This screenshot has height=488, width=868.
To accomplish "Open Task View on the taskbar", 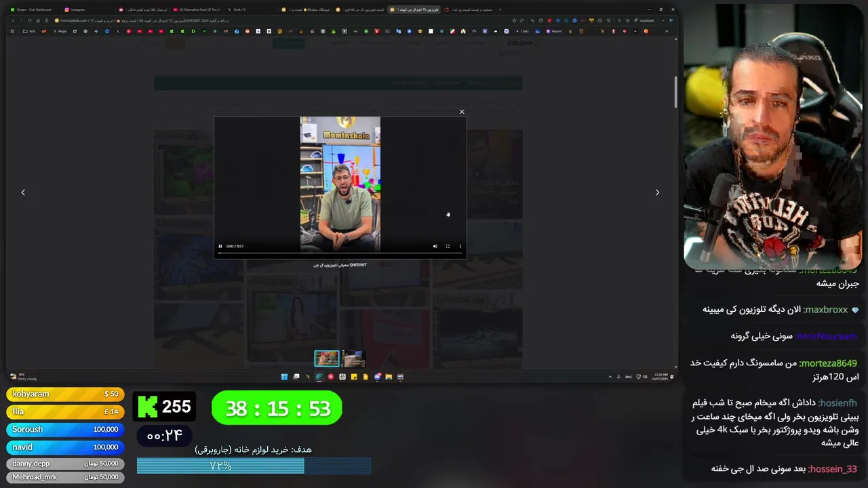I will click(296, 377).
